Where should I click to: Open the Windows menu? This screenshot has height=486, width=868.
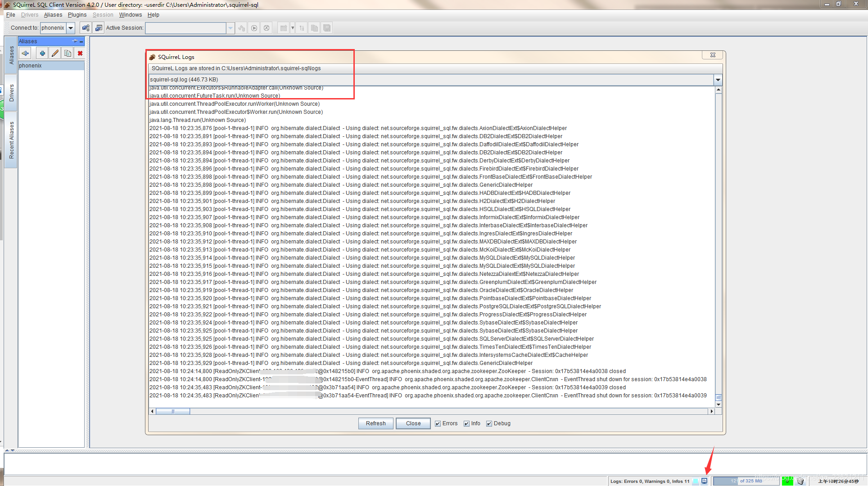pos(131,15)
